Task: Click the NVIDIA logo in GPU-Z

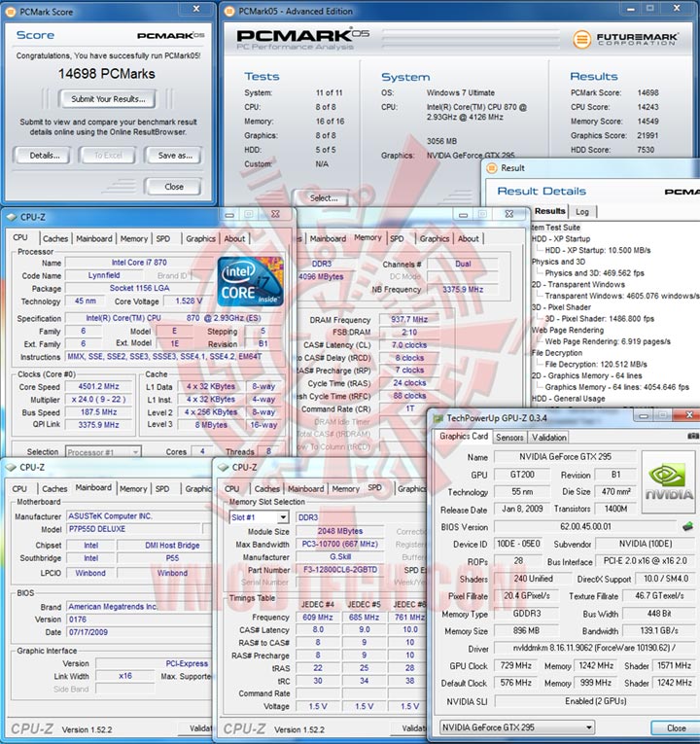Action: [x=668, y=482]
